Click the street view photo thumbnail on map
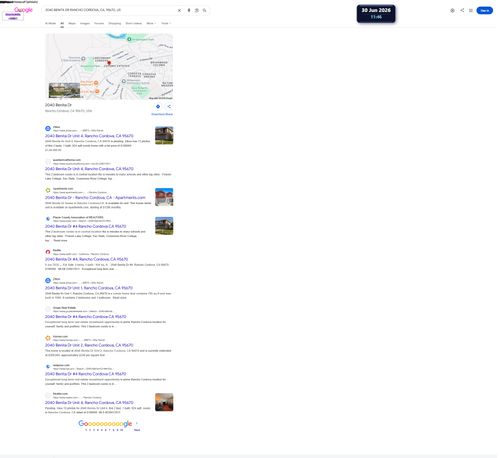This screenshot has width=500, height=458. click(x=64, y=90)
